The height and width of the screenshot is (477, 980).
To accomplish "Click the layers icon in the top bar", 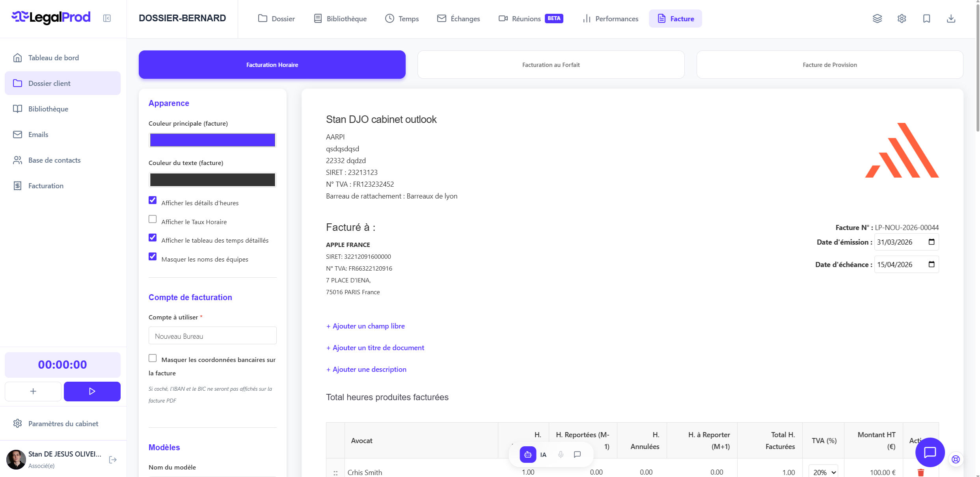I will 877,19.
